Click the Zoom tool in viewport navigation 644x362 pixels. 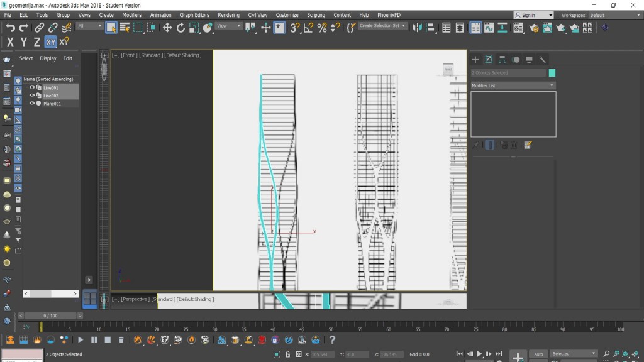(606, 354)
